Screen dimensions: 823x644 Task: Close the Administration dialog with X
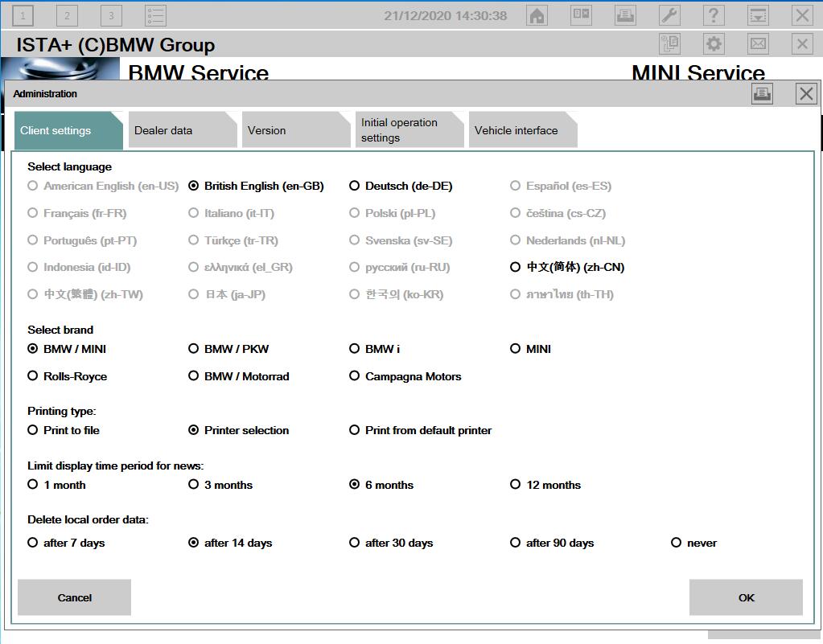(x=806, y=94)
